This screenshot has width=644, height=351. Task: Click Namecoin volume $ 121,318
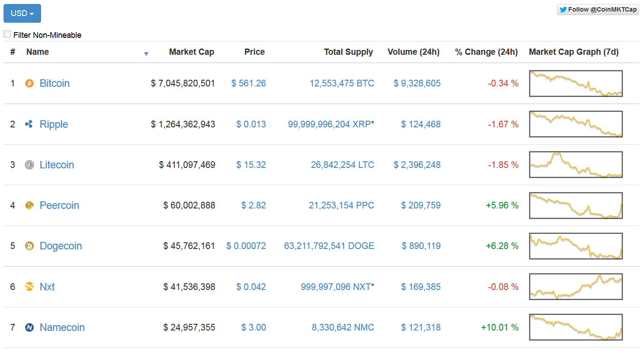(x=421, y=327)
